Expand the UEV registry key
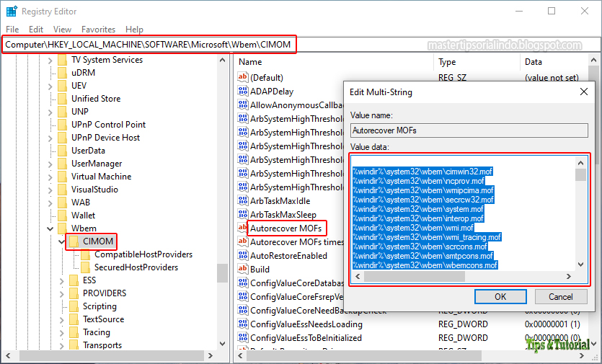The height and width of the screenshot is (364, 602). tap(50, 86)
